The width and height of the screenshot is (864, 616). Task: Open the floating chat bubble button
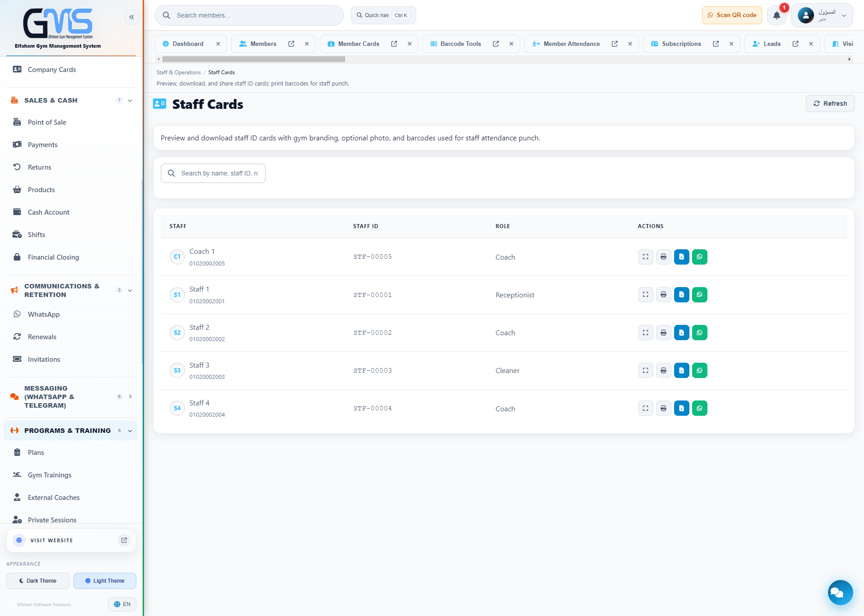(x=840, y=593)
